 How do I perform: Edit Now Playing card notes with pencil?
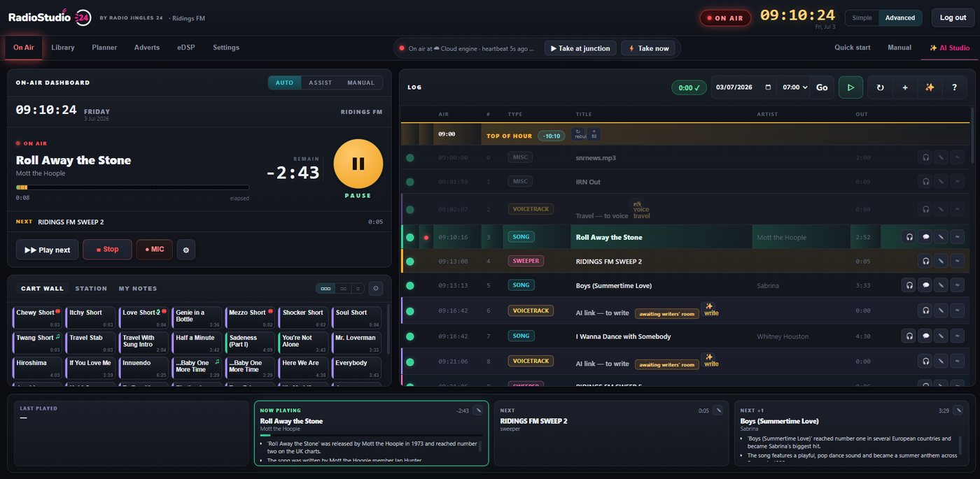click(x=478, y=410)
